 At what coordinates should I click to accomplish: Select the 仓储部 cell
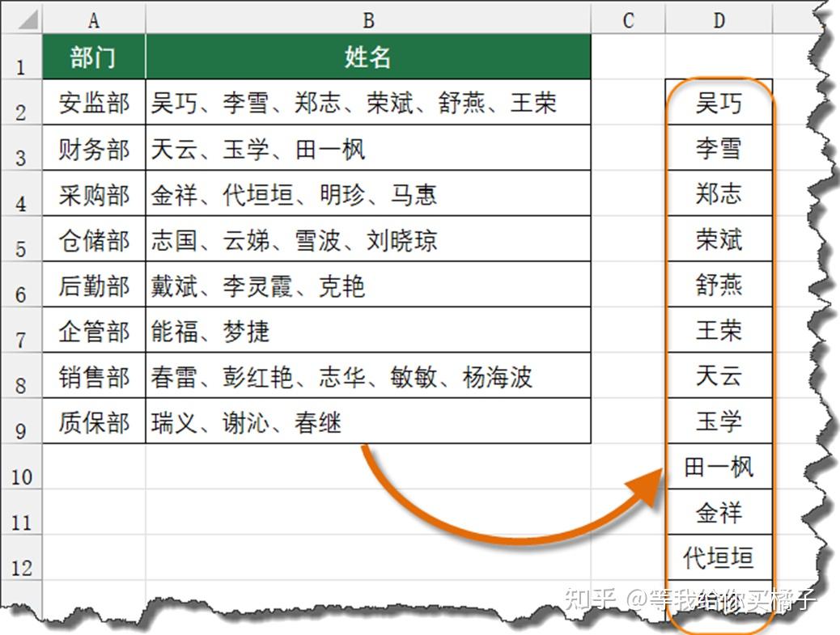click(x=94, y=239)
